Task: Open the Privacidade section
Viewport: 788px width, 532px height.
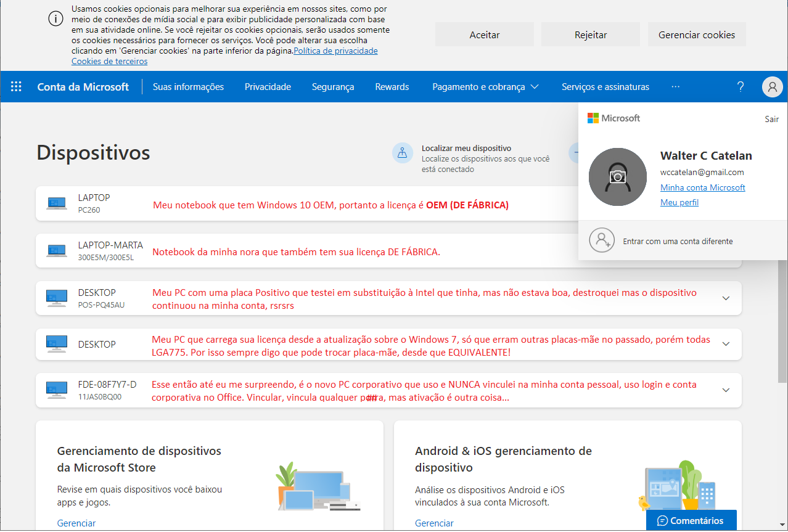Action: [x=268, y=87]
